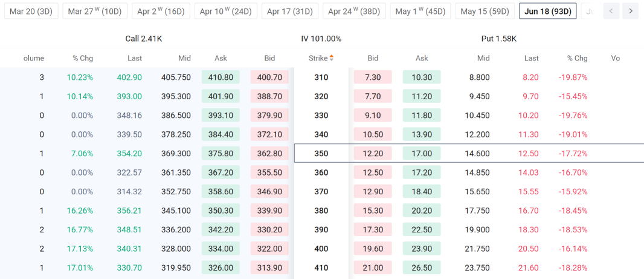Select the May 1 W (45D) expiration tab

click(x=420, y=11)
